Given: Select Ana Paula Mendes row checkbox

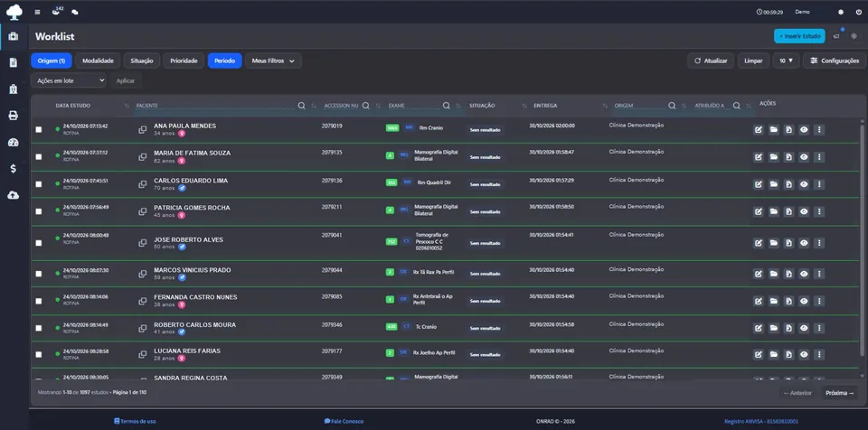Looking at the screenshot, I should point(38,129).
